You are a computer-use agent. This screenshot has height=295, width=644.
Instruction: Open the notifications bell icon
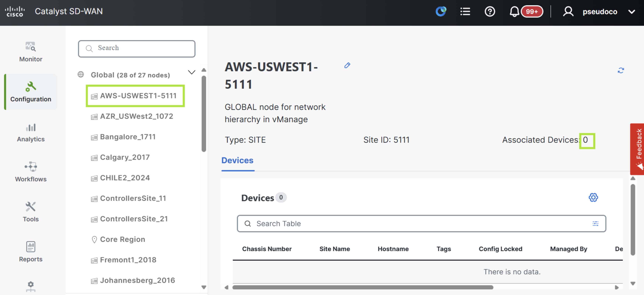tap(514, 11)
